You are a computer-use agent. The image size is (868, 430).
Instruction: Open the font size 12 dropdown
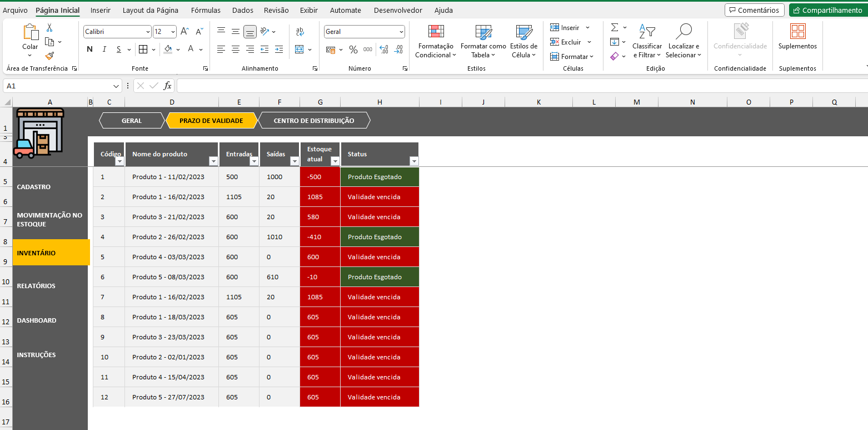(173, 32)
